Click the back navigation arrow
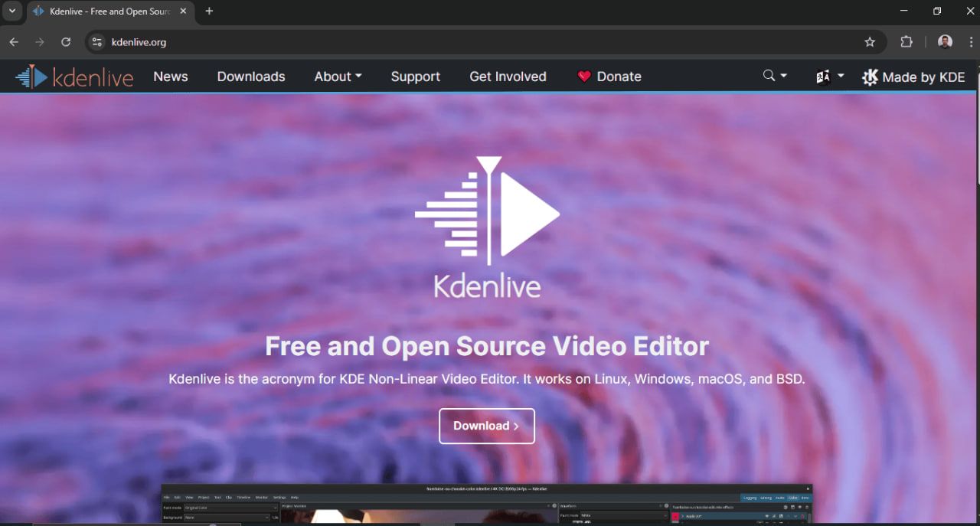 click(13, 42)
